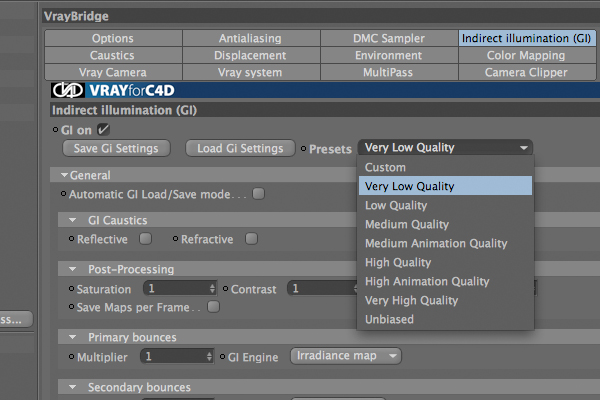Open the MultiPass tab
This screenshot has width=600, height=400.
coord(389,72)
